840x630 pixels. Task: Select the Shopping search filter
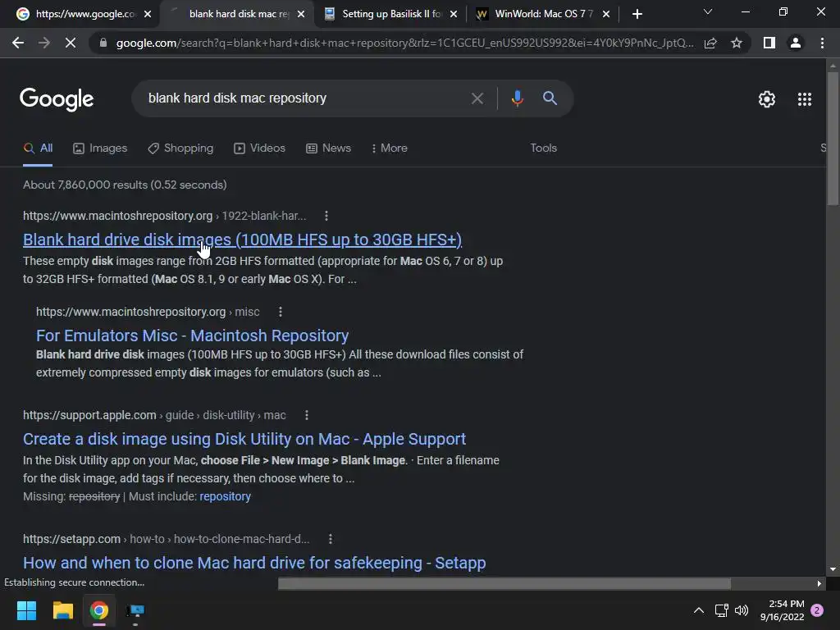point(180,148)
